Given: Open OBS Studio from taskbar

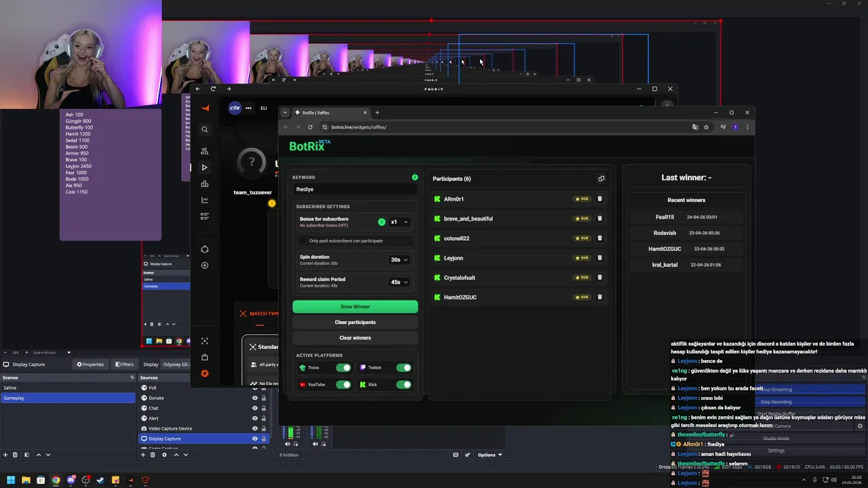Looking at the screenshot, I should (x=85, y=480).
